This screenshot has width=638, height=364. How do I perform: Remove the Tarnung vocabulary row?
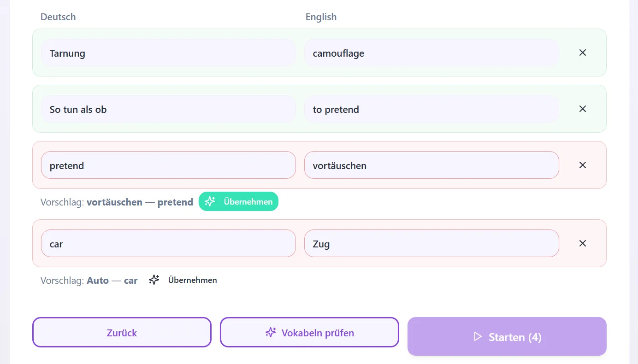(583, 53)
